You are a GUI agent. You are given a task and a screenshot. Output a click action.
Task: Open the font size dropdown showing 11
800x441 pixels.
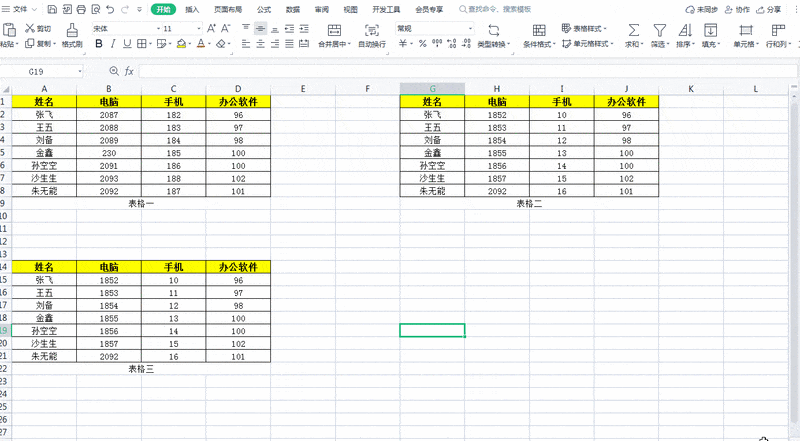pyautogui.click(x=199, y=29)
